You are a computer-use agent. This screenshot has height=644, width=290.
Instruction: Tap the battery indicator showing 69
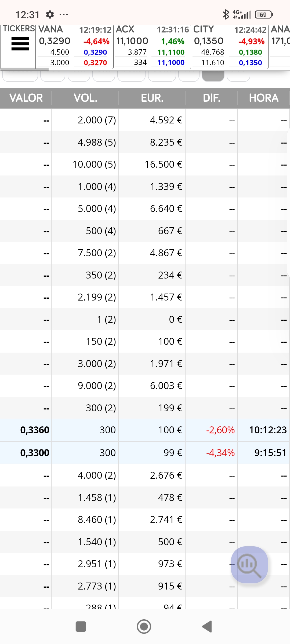coord(264,14)
